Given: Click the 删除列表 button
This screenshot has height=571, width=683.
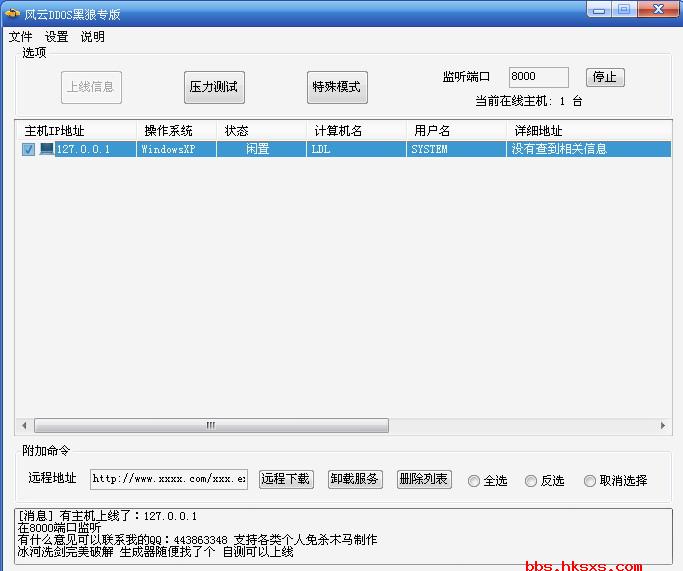Looking at the screenshot, I should tap(424, 479).
